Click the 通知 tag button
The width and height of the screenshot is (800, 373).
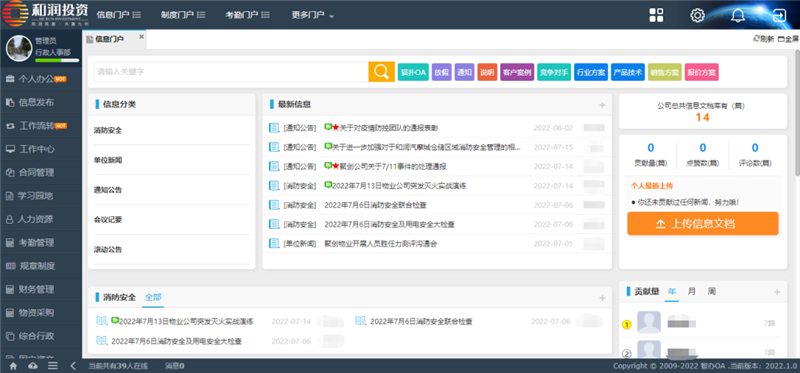click(x=464, y=72)
